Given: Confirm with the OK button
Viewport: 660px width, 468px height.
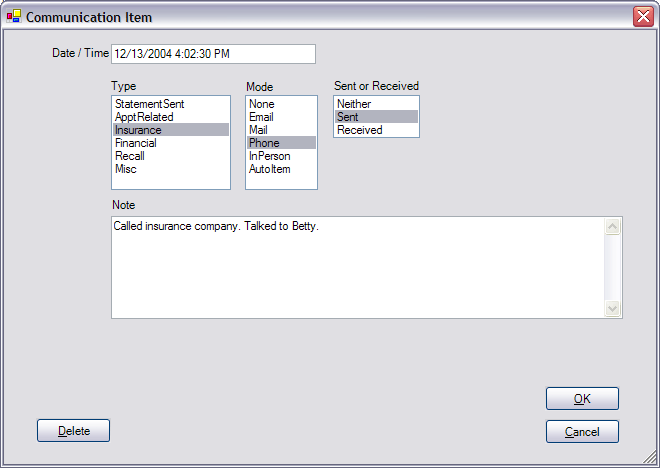Looking at the screenshot, I should pos(582,399).
